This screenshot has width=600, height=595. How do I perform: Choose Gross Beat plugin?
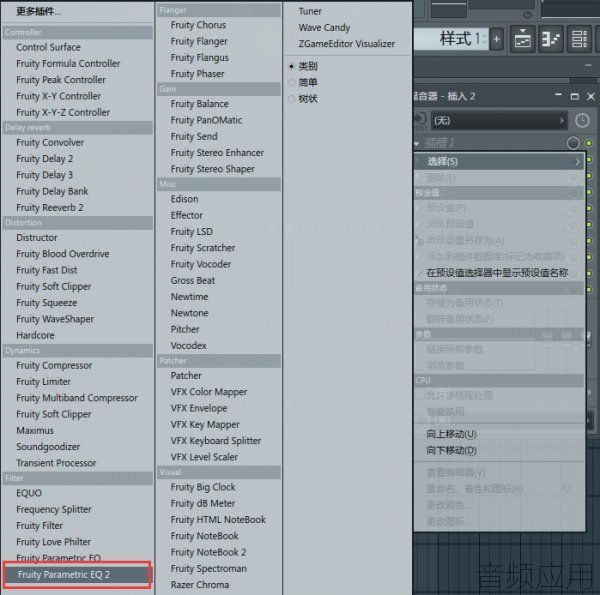coord(193,280)
